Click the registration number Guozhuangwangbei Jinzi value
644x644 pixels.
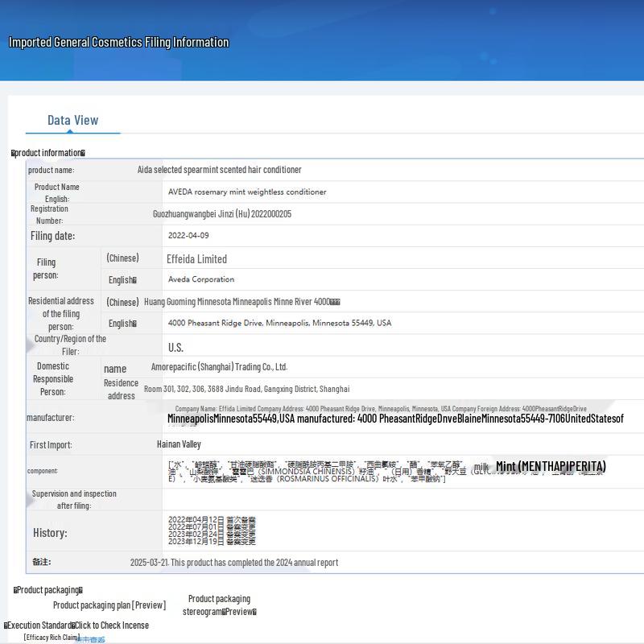[x=222, y=214]
